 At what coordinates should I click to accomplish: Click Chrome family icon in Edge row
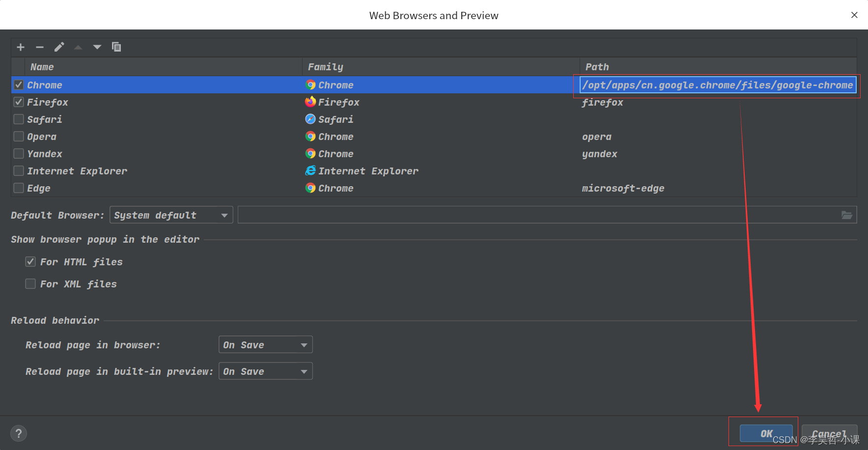pyautogui.click(x=310, y=188)
